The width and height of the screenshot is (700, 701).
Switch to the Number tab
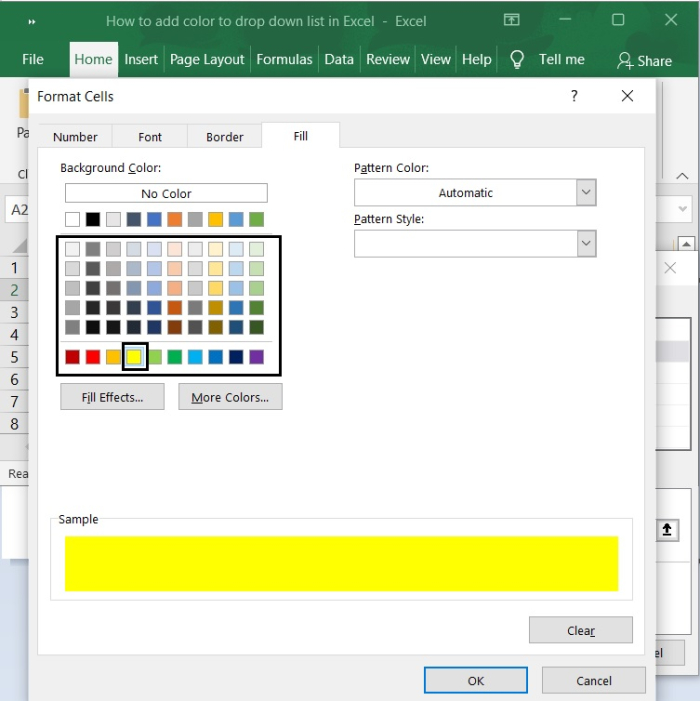tap(75, 137)
